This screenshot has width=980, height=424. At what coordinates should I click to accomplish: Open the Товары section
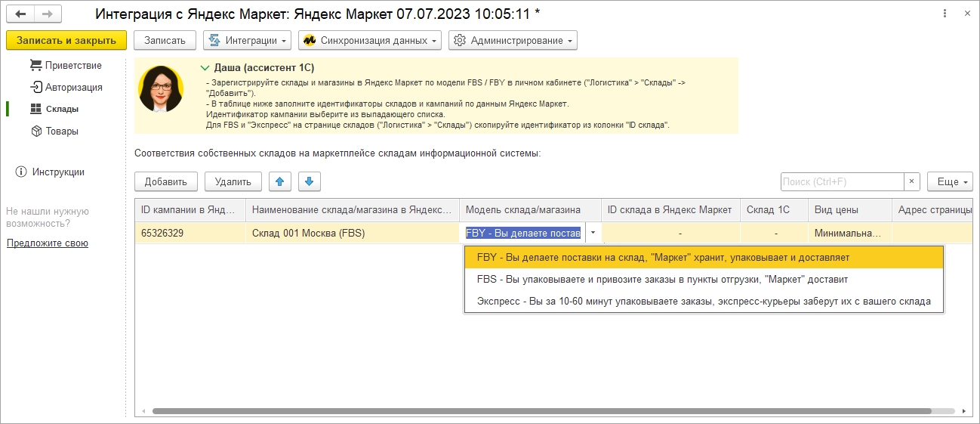pos(62,131)
